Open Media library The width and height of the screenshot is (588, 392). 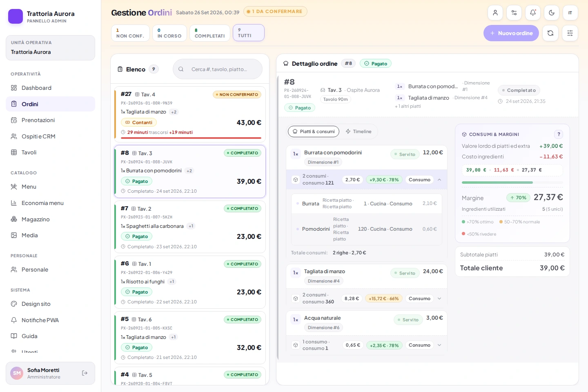(x=50, y=235)
